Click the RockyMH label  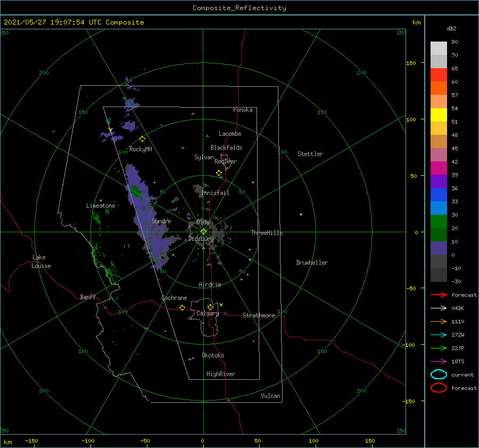(141, 149)
